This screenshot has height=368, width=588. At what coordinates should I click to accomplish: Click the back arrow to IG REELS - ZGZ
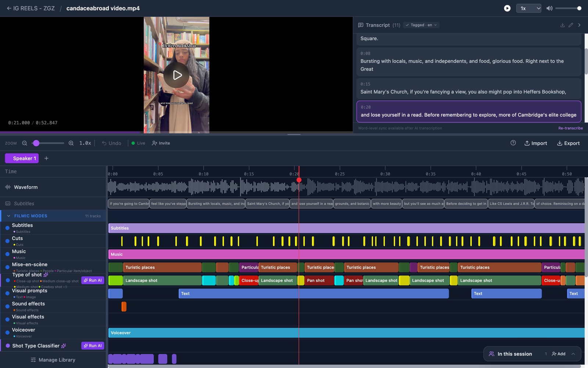point(9,8)
